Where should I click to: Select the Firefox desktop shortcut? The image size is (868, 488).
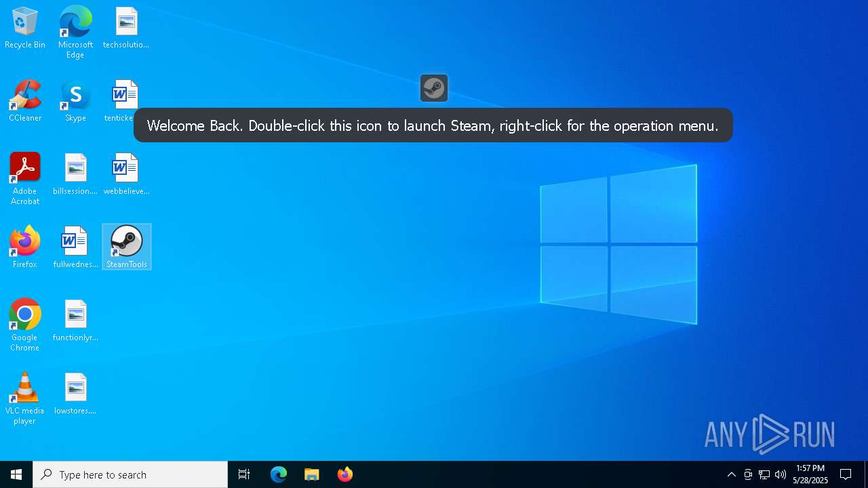tap(25, 248)
